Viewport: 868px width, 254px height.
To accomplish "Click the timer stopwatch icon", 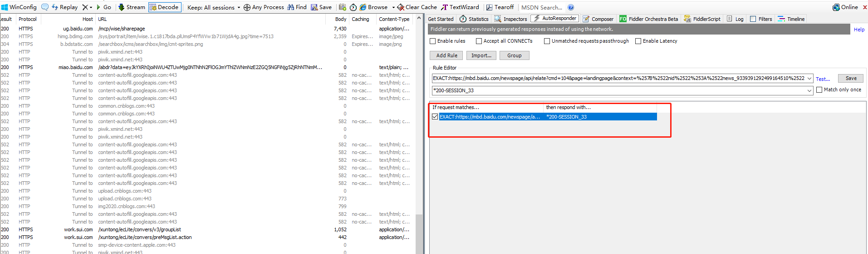I will (353, 7).
